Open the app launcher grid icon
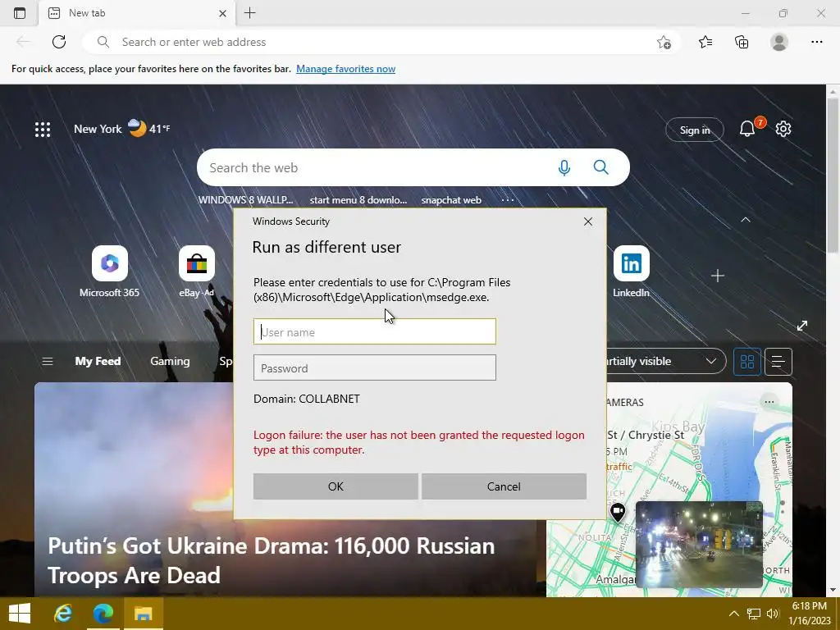 coord(43,129)
